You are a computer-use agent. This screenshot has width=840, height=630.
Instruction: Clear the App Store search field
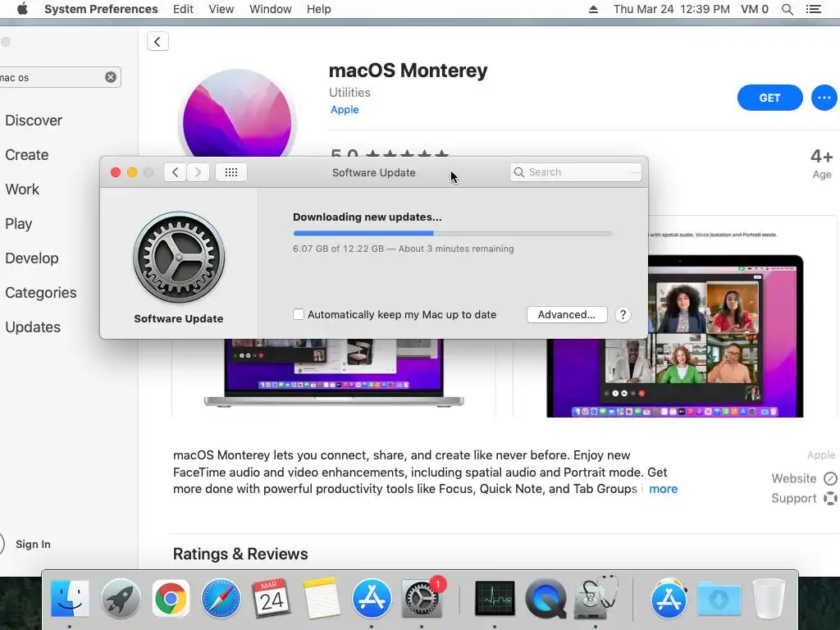click(x=111, y=77)
